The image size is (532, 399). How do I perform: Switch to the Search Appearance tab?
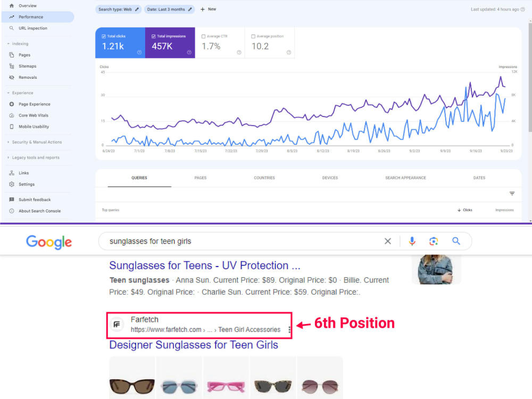(x=405, y=178)
